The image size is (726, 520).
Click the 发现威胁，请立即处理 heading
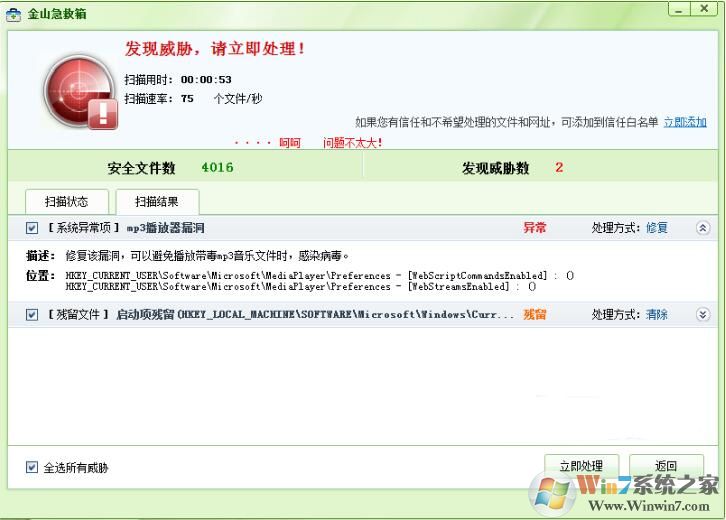[214, 49]
